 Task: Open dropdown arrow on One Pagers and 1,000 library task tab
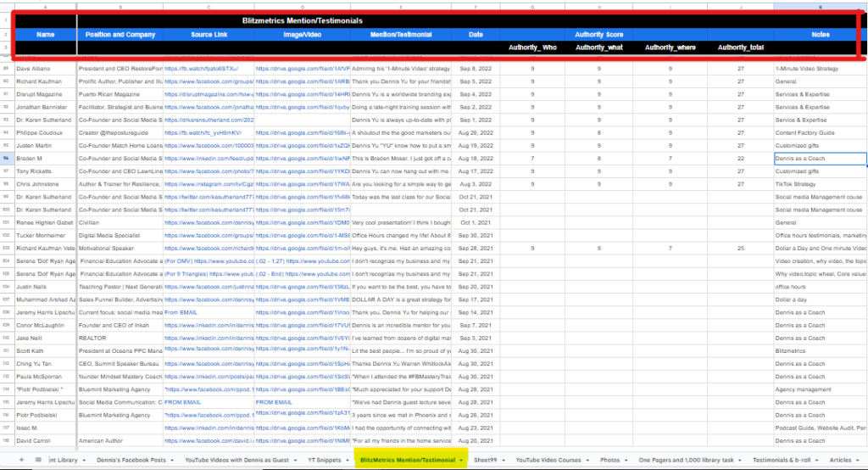pyautogui.click(x=740, y=461)
